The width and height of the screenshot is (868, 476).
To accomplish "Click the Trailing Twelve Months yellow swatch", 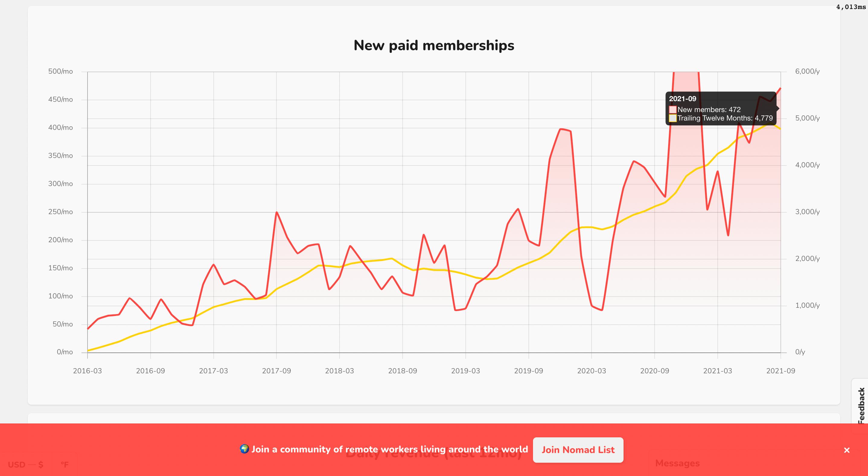I will tap(672, 118).
